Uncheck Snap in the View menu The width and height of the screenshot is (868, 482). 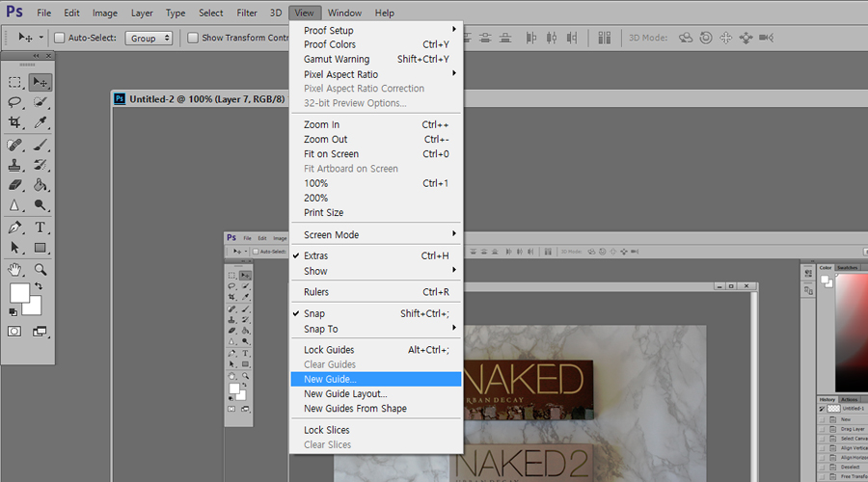pos(314,314)
